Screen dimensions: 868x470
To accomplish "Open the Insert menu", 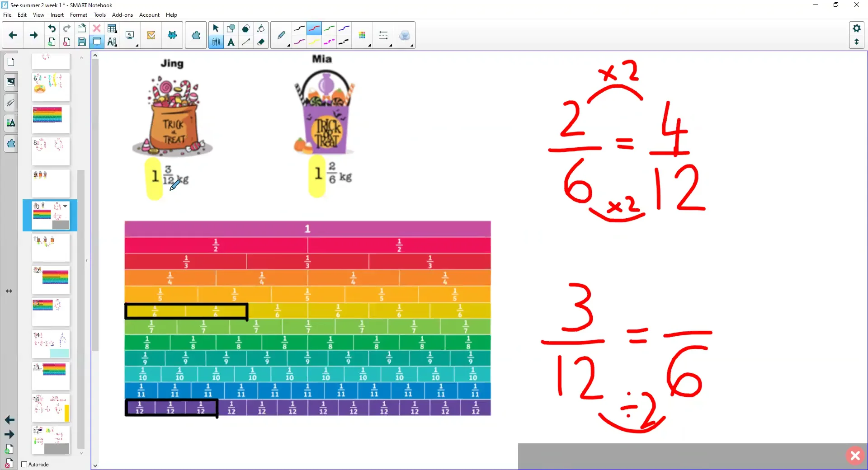I will click(57, 15).
